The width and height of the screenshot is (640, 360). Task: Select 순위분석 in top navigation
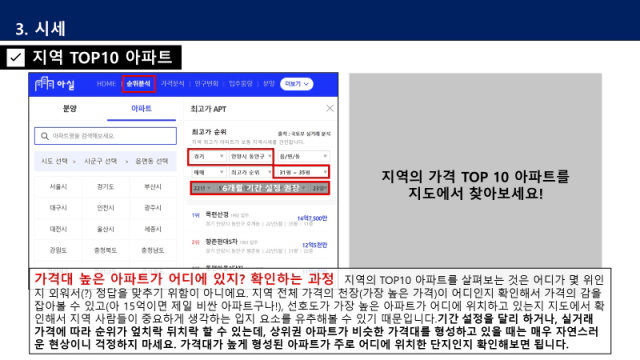point(139,84)
